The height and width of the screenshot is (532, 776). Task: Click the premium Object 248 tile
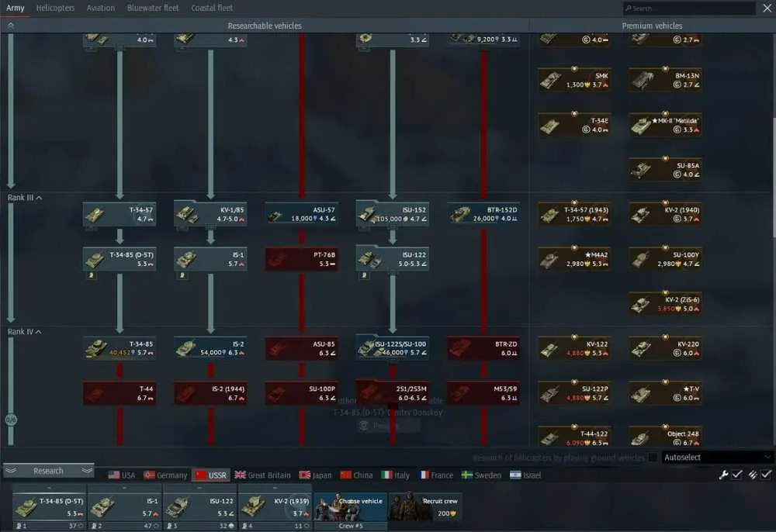(666, 437)
